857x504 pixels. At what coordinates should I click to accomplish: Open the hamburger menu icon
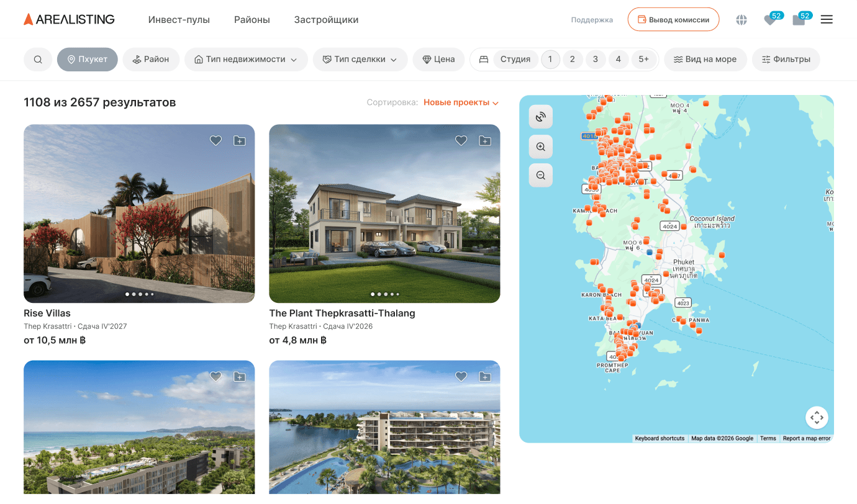click(827, 20)
